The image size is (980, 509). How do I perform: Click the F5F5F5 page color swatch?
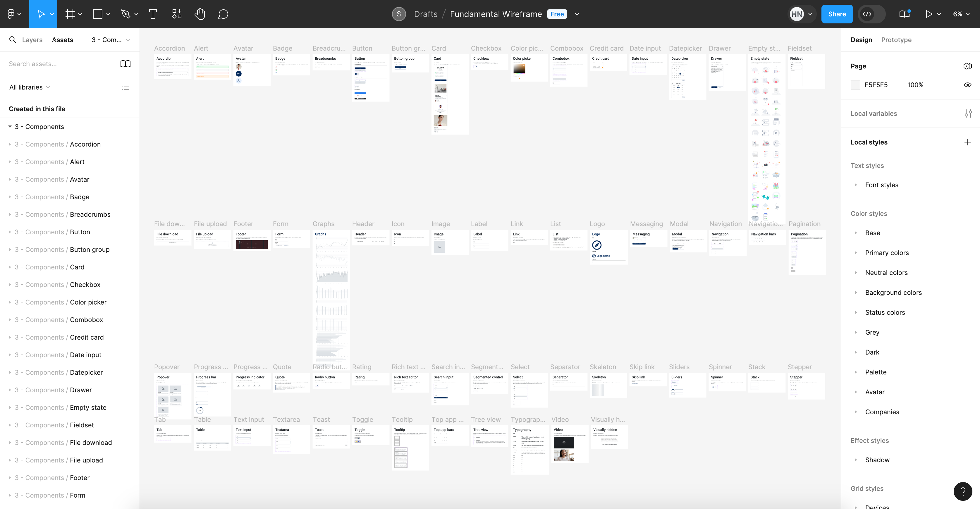click(855, 85)
